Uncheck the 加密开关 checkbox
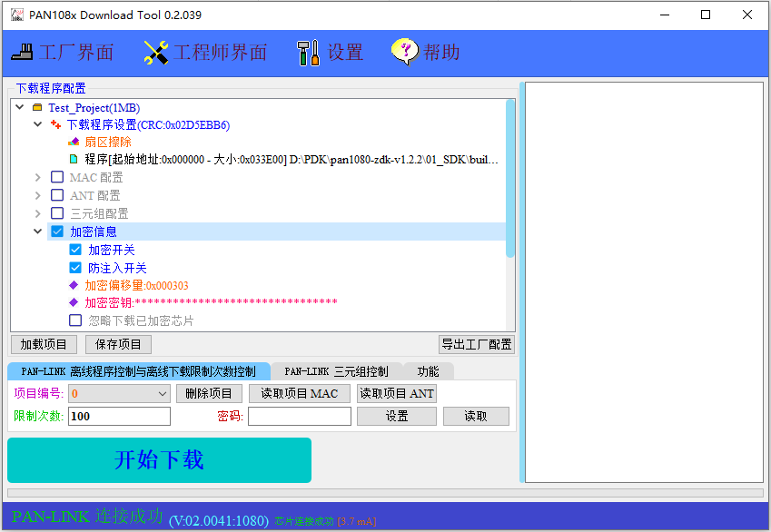This screenshot has width=771, height=532. (x=75, y=250)
